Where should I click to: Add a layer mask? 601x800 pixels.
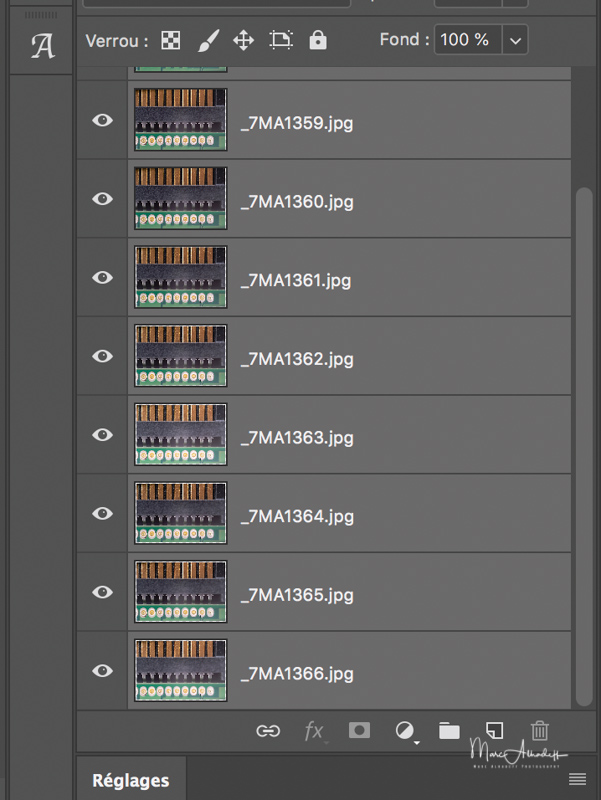pos(359,731)
